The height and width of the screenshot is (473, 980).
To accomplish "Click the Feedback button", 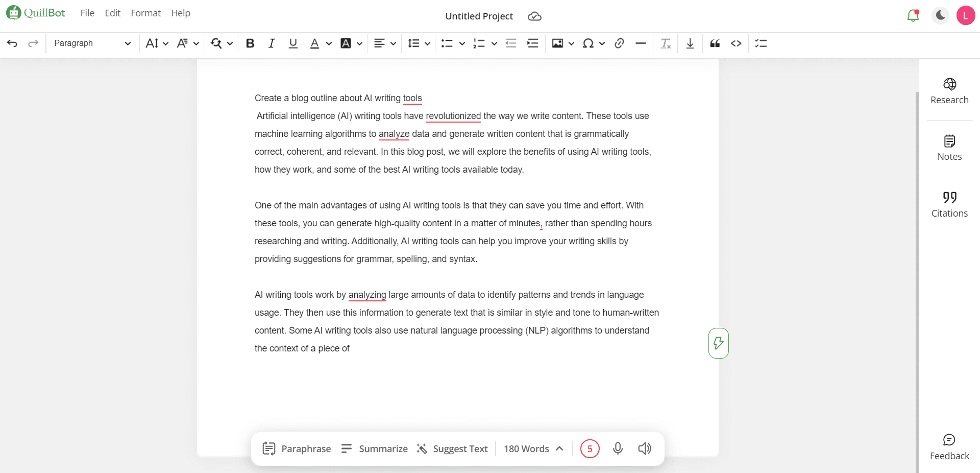I will tap(949, 447).
